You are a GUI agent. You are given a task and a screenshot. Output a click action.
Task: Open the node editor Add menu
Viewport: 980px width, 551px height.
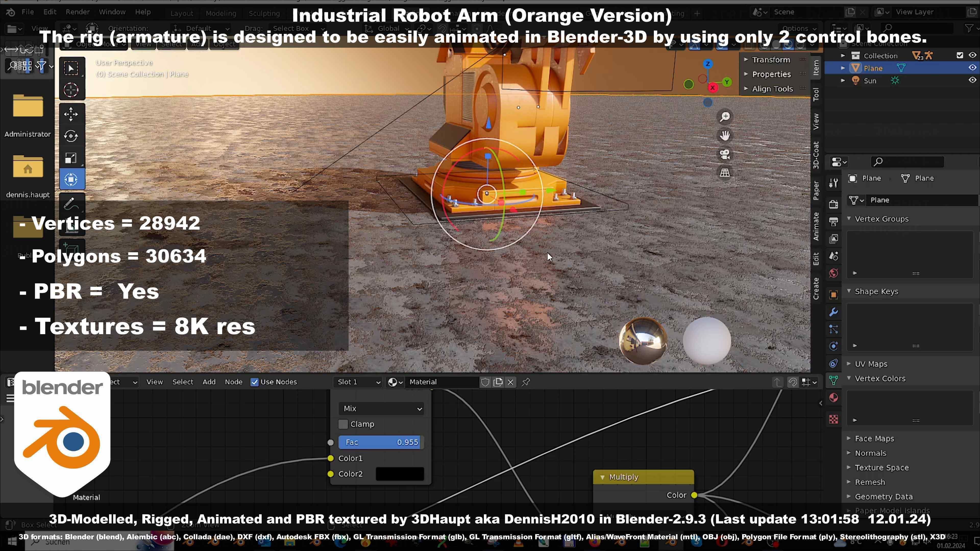click(x=209, y=382)
